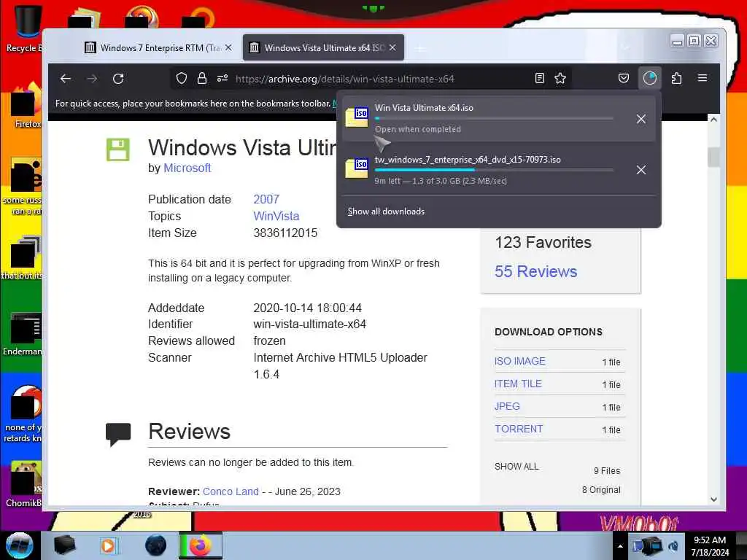
Task: Open the Firefox hamburger menu
Action: coord(703,77)
